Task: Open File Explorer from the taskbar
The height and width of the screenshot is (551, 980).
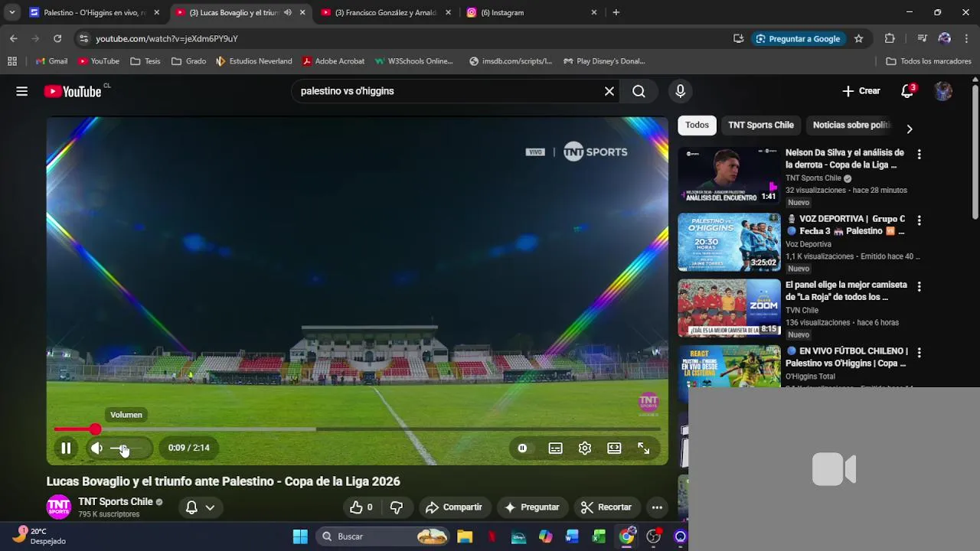Action: tap(465, 536)
